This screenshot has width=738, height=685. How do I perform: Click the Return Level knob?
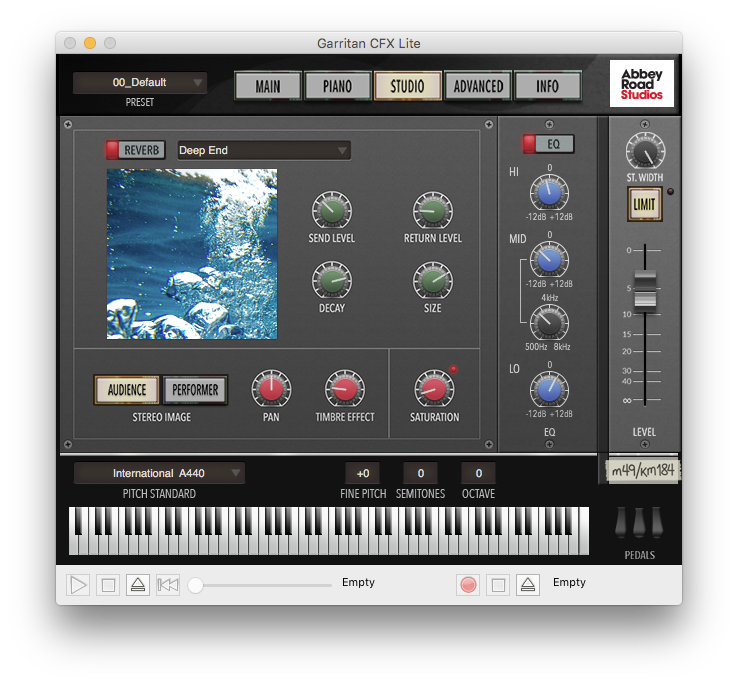point(433,210)
